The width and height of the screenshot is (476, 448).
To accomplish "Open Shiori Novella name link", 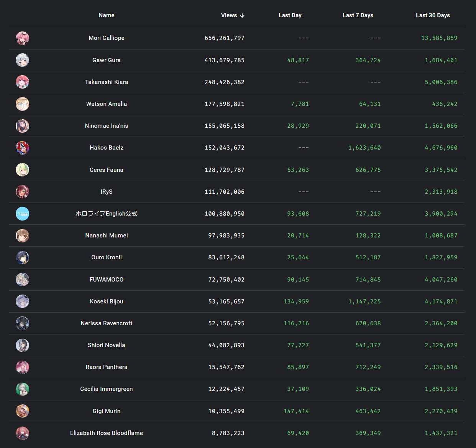I will pos(107,345).
